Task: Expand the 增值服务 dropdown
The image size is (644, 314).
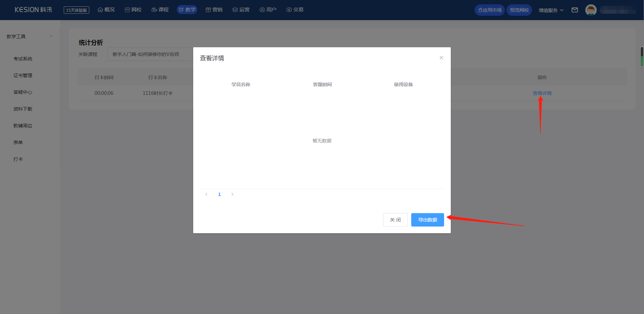Action: 551,10
